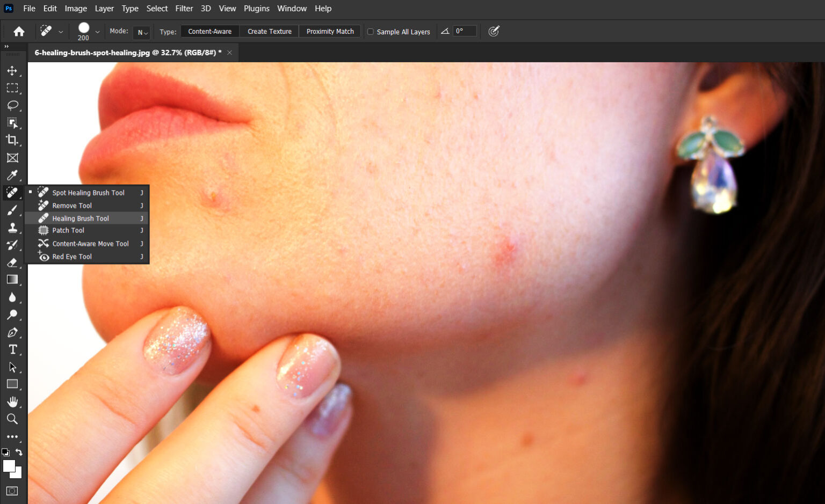The width and height of the screenshot is (825, 504).
Task: Select the Horizontal Type tool
Action: coord(12,350)
